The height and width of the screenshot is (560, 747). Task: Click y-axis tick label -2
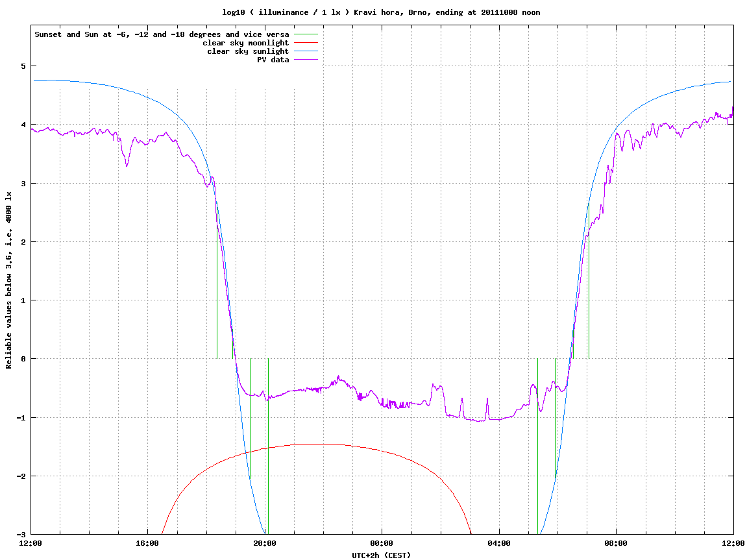[x=21, y=476]
